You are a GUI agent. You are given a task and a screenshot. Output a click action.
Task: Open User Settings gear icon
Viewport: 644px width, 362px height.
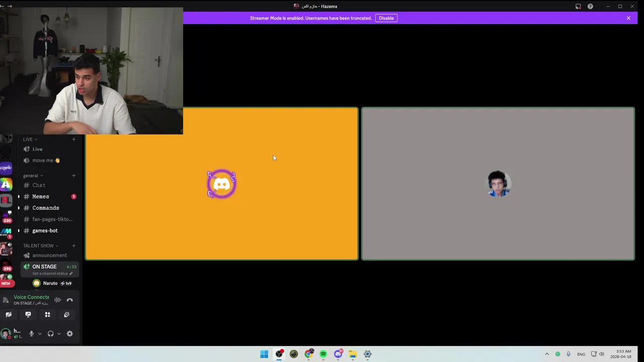click(x=70, y=333)
